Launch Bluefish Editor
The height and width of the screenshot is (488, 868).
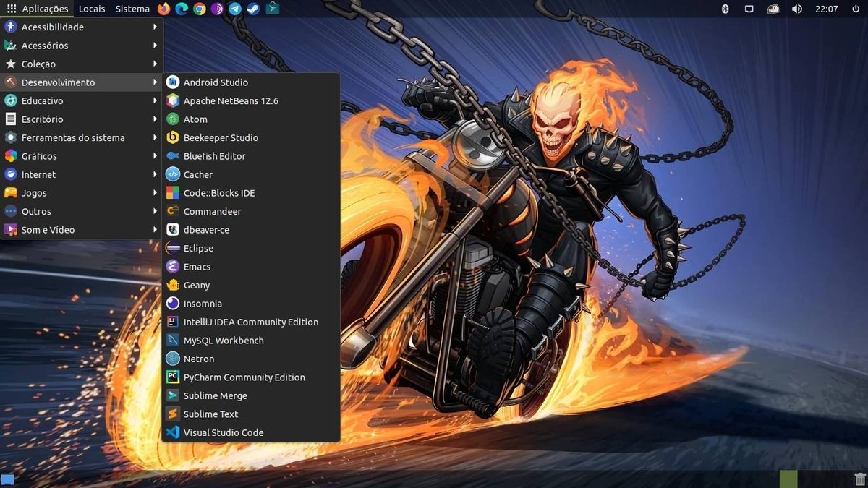(x=250, y=156)
